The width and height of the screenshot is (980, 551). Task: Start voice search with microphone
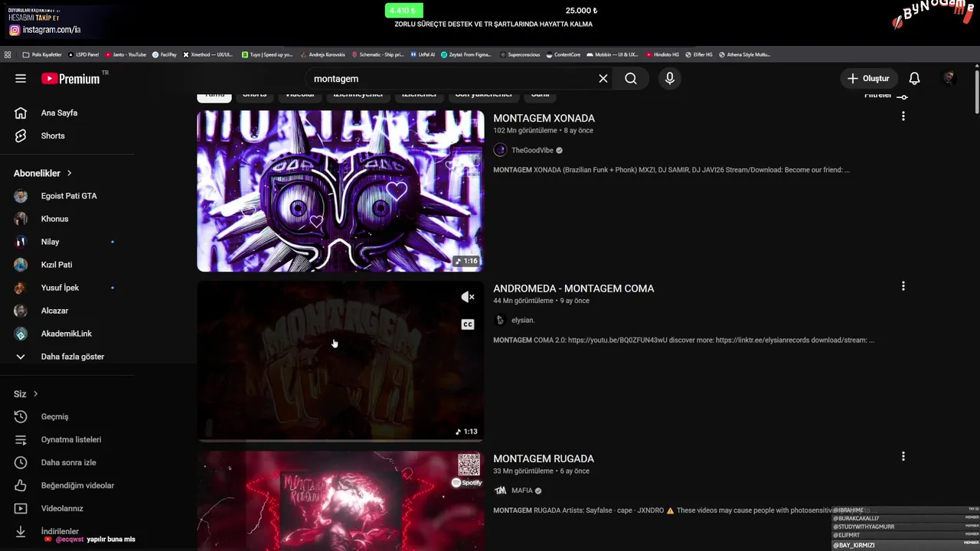(x=670, y=78)
